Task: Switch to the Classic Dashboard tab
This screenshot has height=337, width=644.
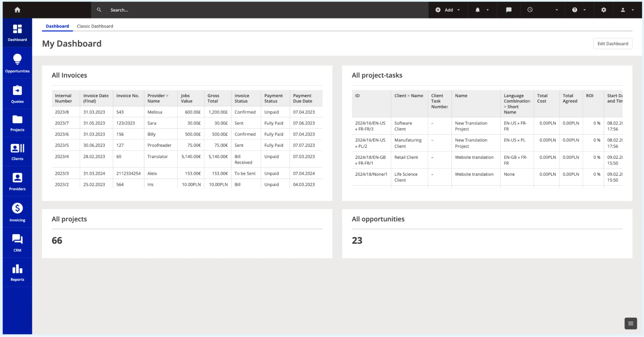Action: (x=95, y=26)
